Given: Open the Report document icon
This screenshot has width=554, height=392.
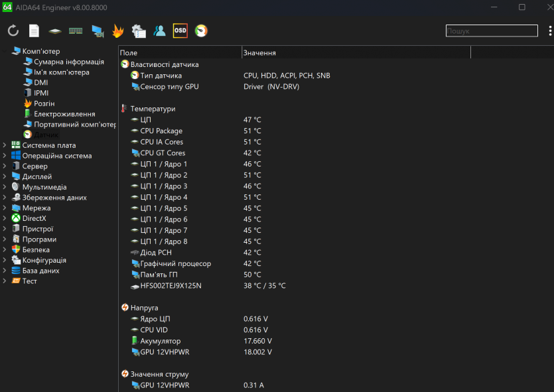Looking at the screenshot, I should pos(34,31).
